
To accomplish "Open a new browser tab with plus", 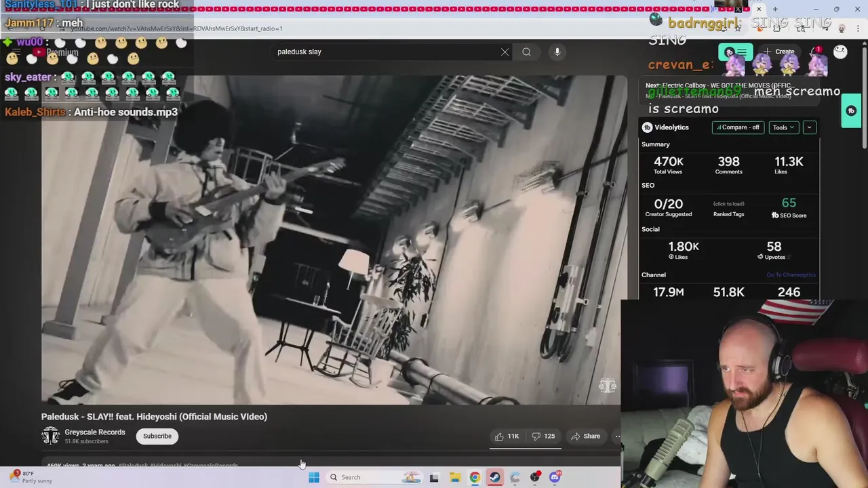I will [x=775, y=9].
